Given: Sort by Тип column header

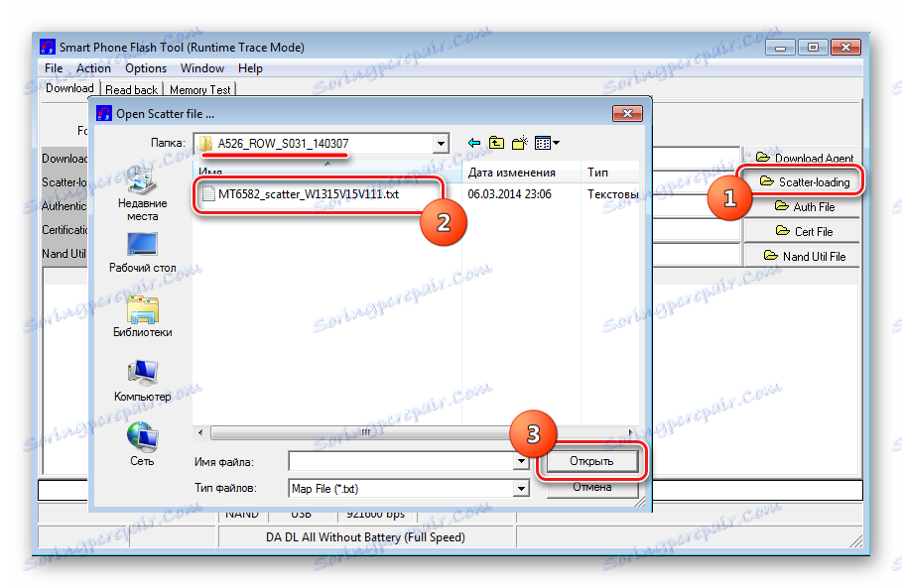Looking at the screenshot, I should [610, 173].
